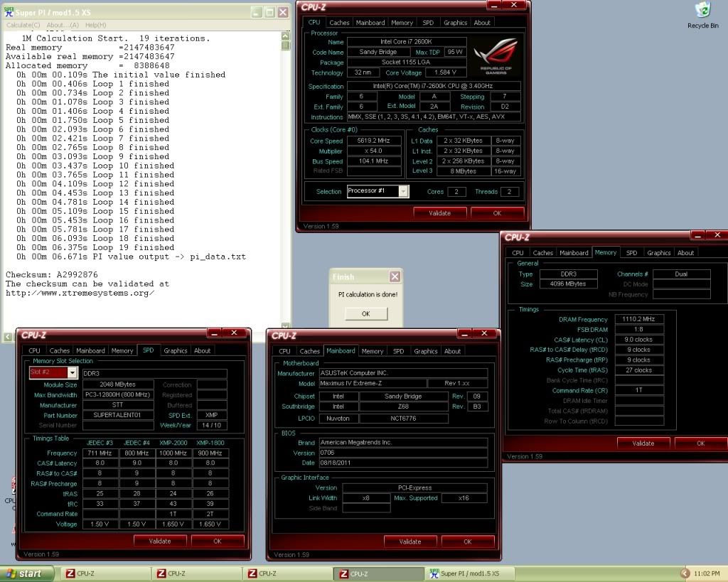
Task: Open the SPD tab in Memory CPU-Z window
Action: (631, 253)
